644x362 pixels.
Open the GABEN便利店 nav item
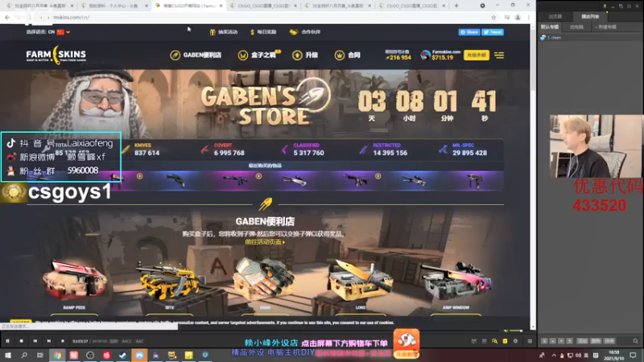(x=196, y=55)
